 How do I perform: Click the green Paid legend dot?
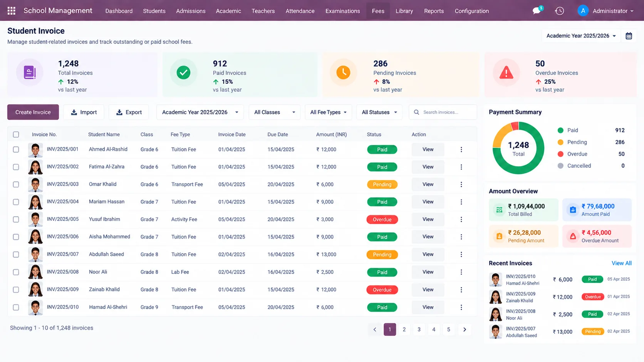(x=560, y=130)
